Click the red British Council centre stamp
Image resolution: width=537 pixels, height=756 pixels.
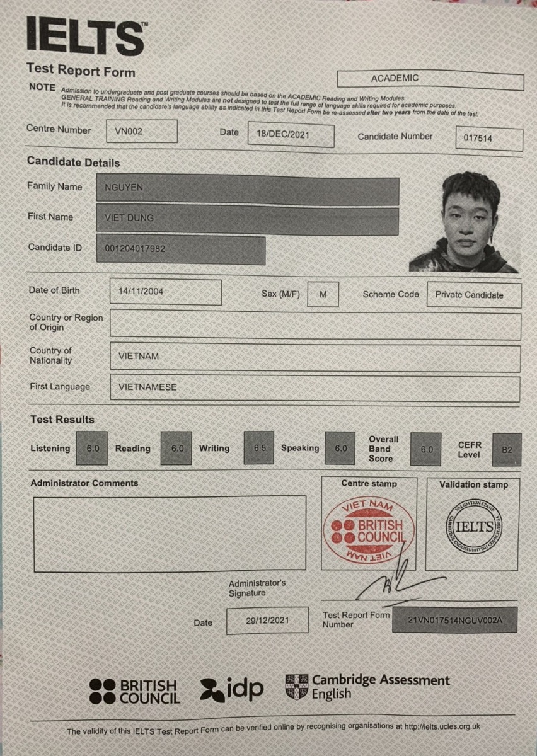(x=369, y=530)
